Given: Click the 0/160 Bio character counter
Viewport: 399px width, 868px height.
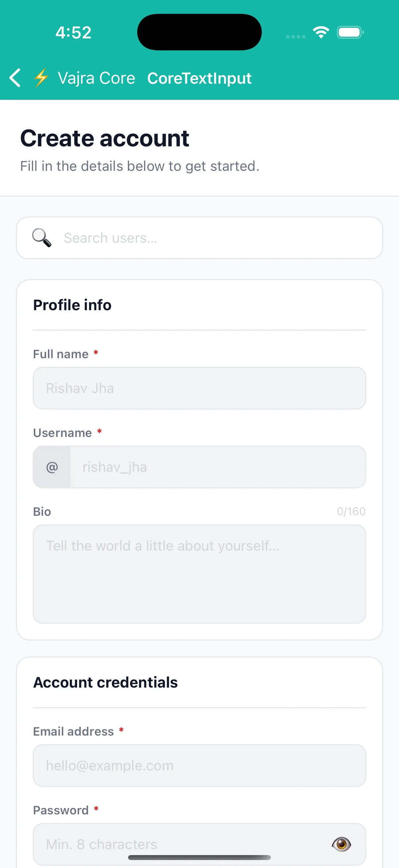Looking at the screenshot, I should point(351,511).
